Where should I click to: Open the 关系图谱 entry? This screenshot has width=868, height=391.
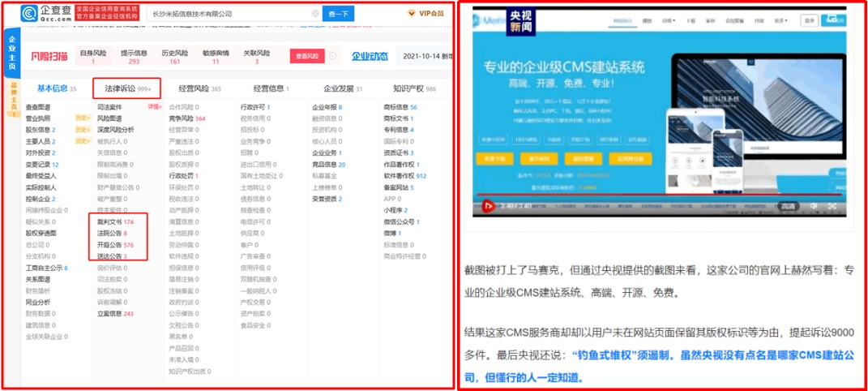(37, 279)
